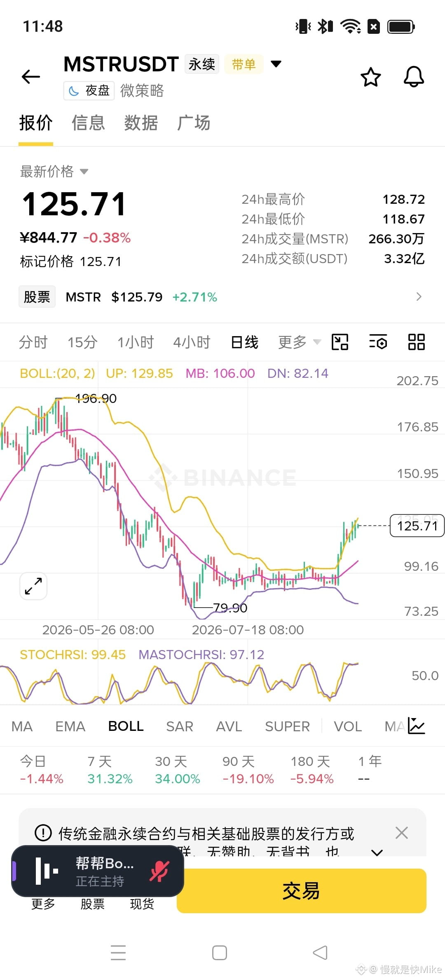Tap 标记价格 125.71 text
445x980 pixels.
pyautogui.click(x=70, y=261)
